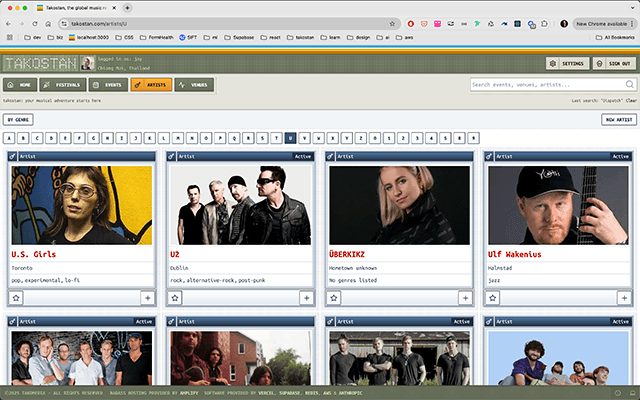The width and height of the screenshot is (640, 400).
Task: Bookmark this page with the star icon
Action: [x=392, y=24]
